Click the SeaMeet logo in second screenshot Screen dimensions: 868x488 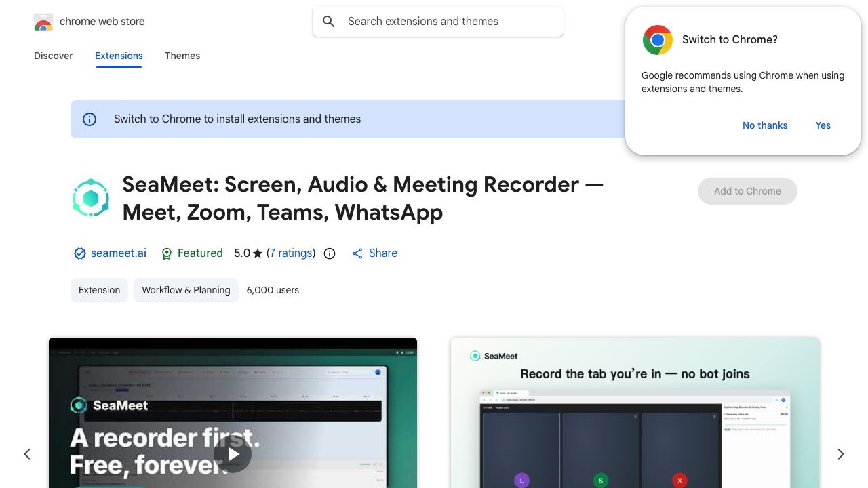point(494,356)
